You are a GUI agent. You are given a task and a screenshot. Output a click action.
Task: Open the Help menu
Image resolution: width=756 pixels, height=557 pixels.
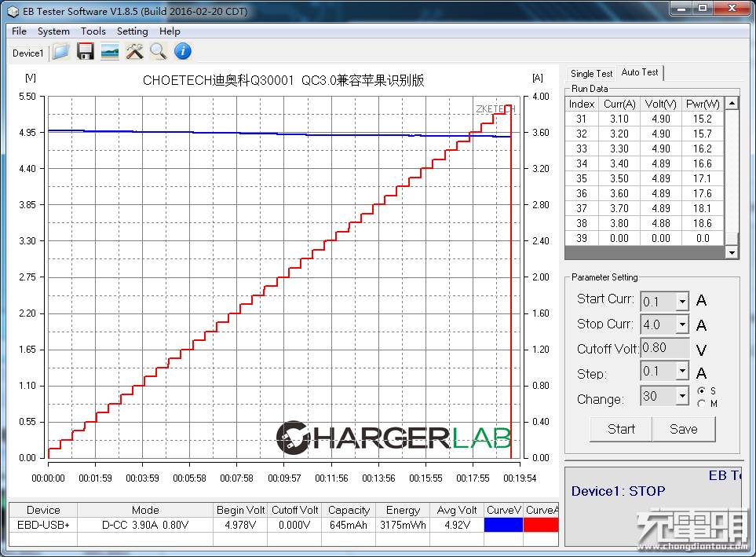coord(170,31)
